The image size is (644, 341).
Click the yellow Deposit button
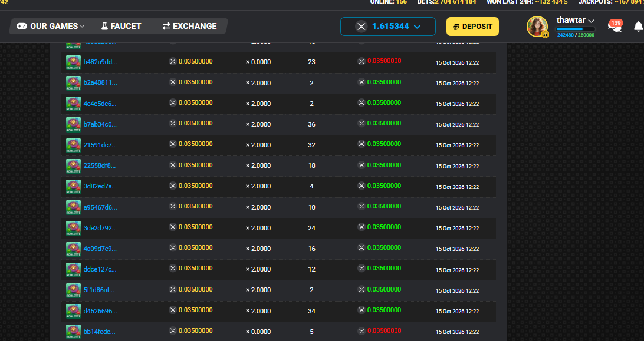472,27
